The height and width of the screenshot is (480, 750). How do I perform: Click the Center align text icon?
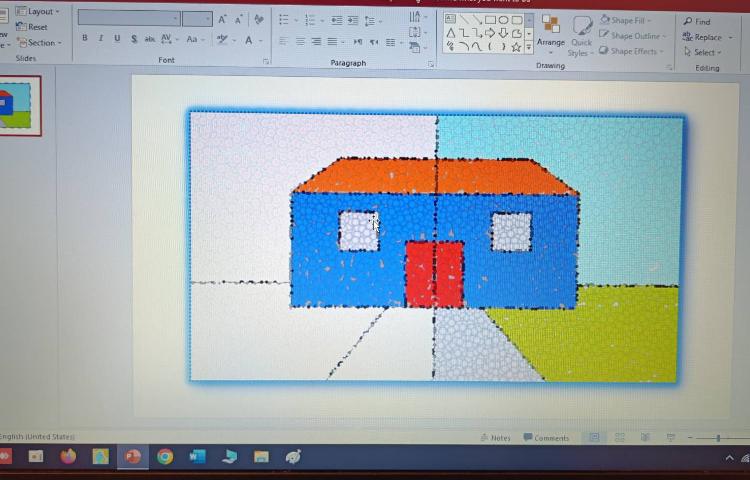point(300,42)
